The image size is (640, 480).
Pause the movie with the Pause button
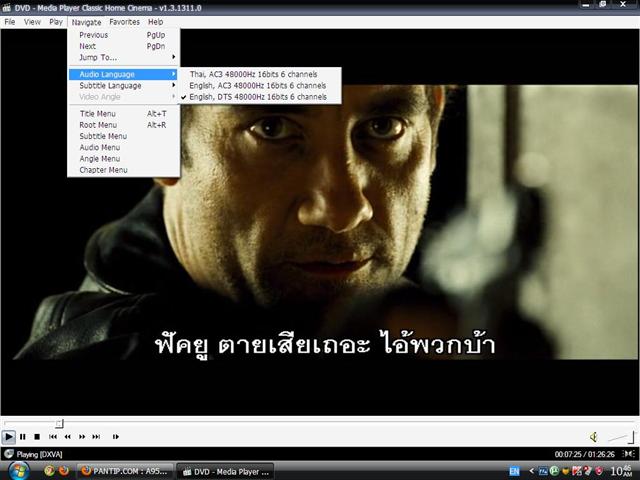pyautogui.click(x=23, y=437)
